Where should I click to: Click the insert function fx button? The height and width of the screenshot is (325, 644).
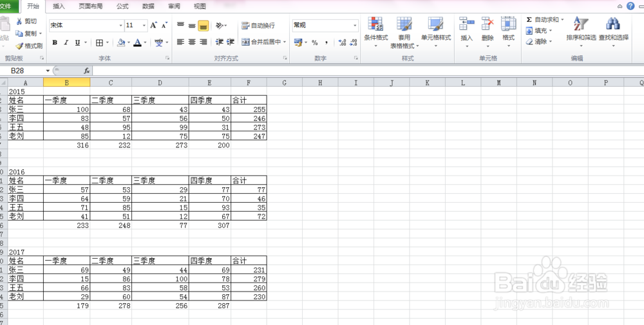pyautogui.click(x=87, y=71)
